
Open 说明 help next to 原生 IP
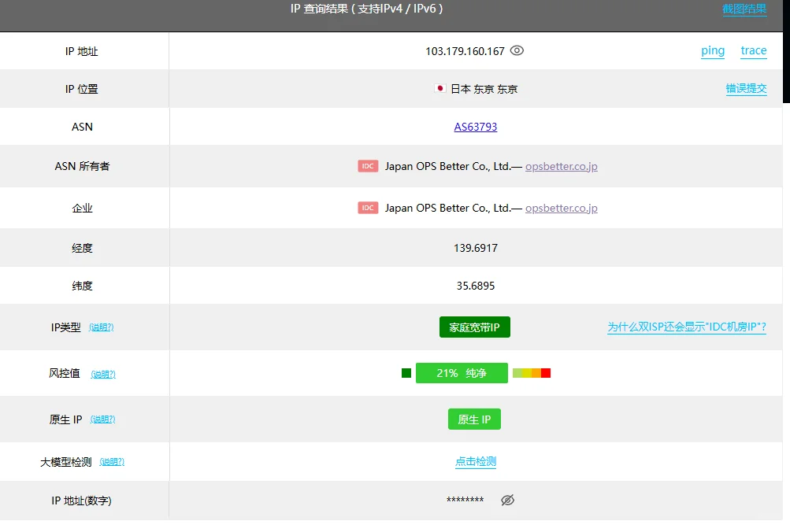point(102,419)
